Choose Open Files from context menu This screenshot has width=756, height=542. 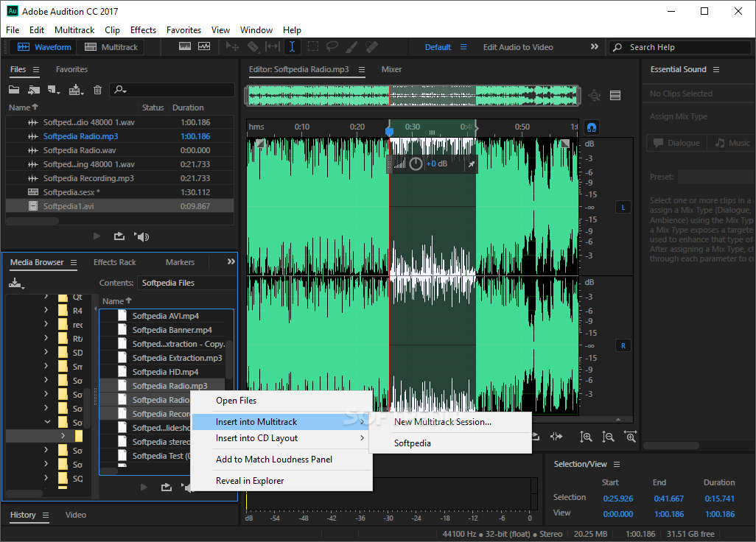(282, 401)
